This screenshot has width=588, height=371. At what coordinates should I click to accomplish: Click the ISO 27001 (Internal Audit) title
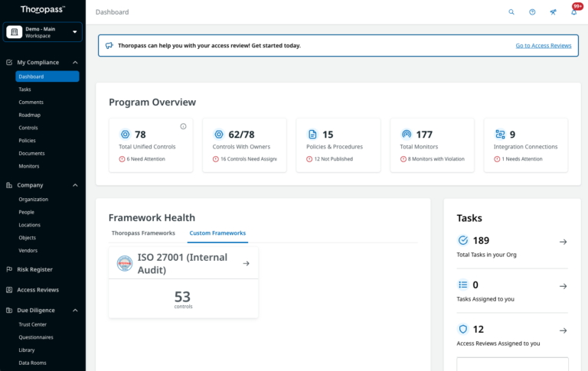point(182,263)
